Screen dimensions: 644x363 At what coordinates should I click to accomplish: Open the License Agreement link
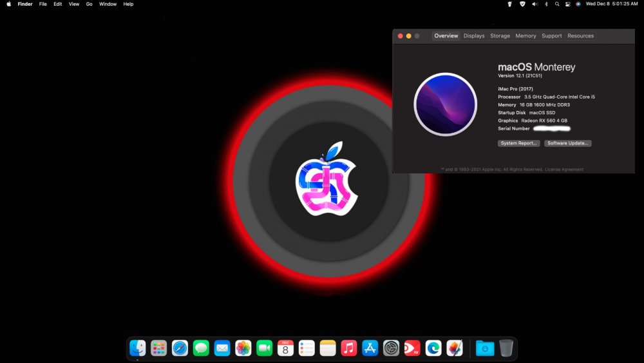click(x=564, y=170)
